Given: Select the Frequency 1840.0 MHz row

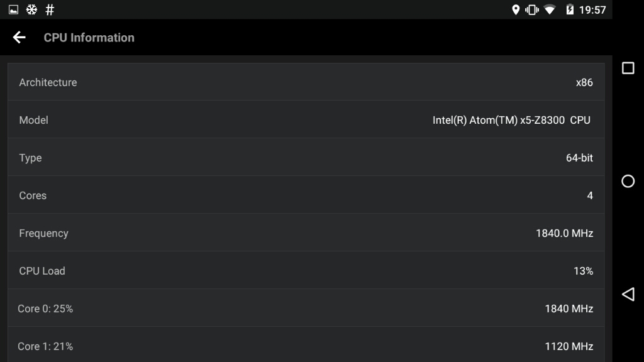Looking at the screenshot, I should 306,233.
